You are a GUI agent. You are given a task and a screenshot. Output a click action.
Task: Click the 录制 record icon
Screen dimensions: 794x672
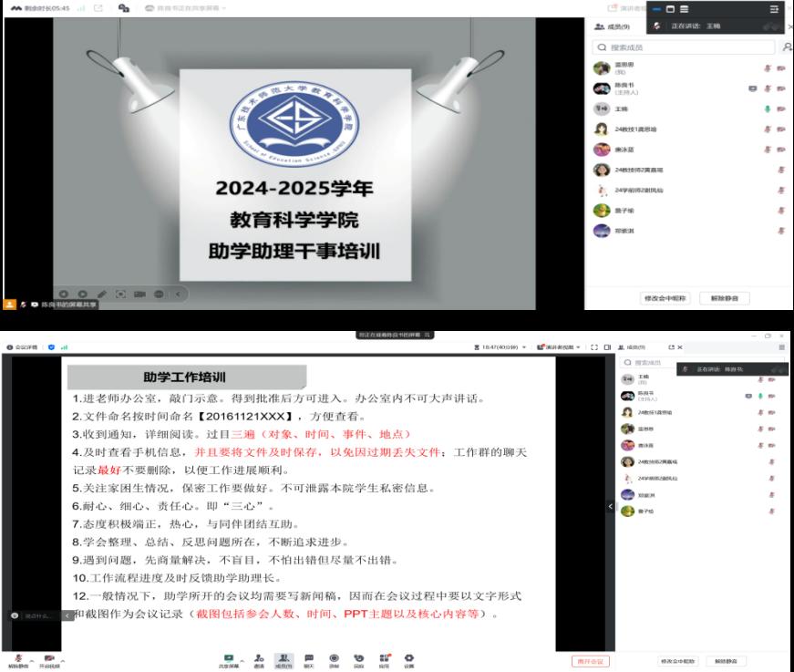pyautogui.click(x=335, y=657)
